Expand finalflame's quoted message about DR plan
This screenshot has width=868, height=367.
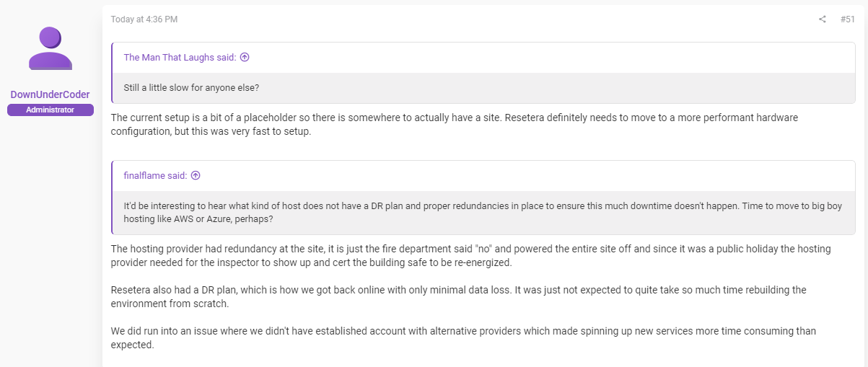[483, 213]
